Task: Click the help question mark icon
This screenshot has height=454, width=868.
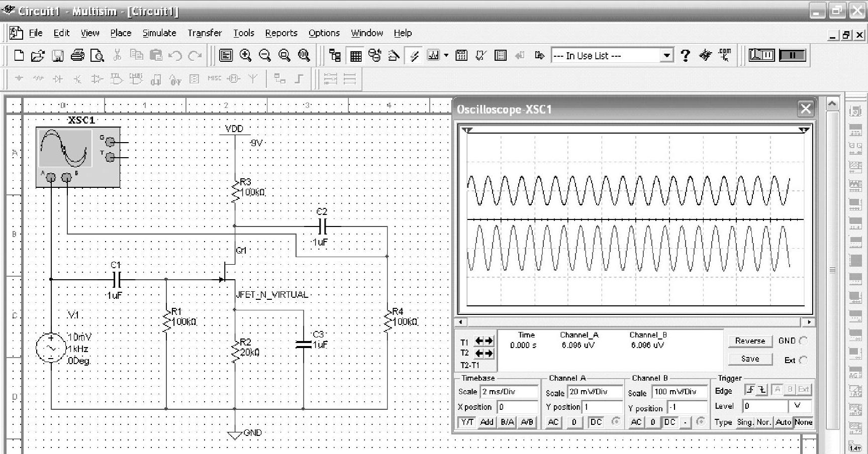Action: tap(685, 55)
